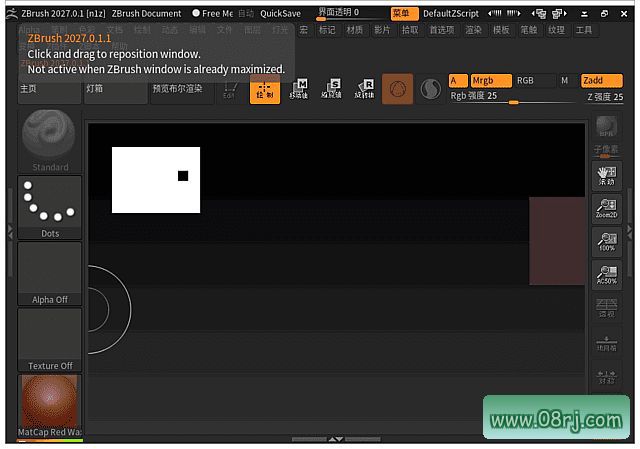Activate the Rotate gizmo R button
The width and height of the screenshot is (640, 449).
coord(364,89)
